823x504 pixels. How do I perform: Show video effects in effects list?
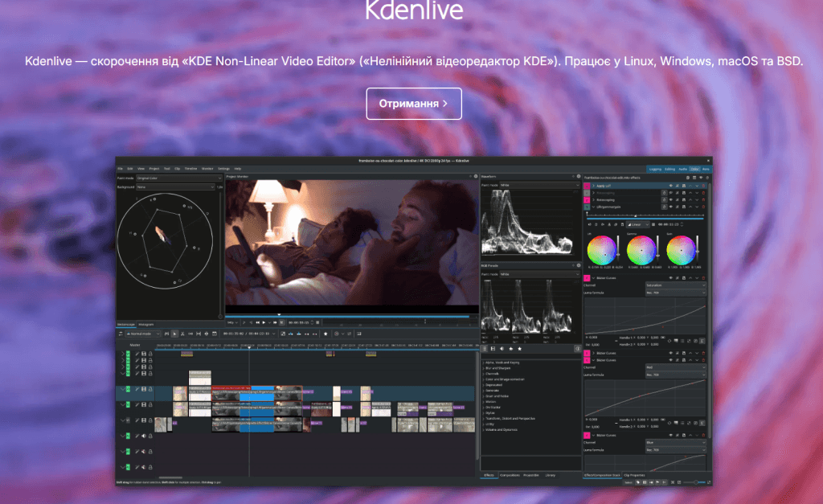[x=493, y=349]
